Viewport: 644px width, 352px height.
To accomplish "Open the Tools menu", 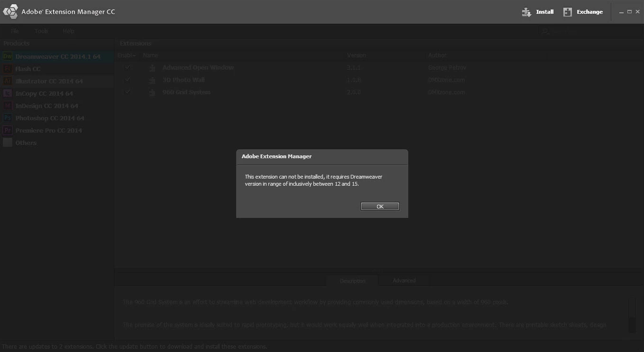I will 41,31.
